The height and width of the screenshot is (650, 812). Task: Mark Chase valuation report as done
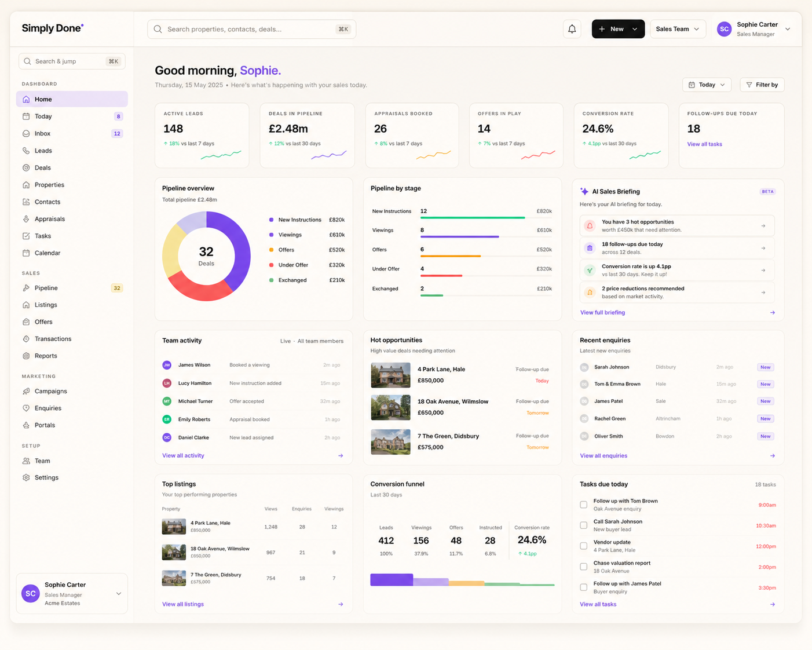[584, 567]
